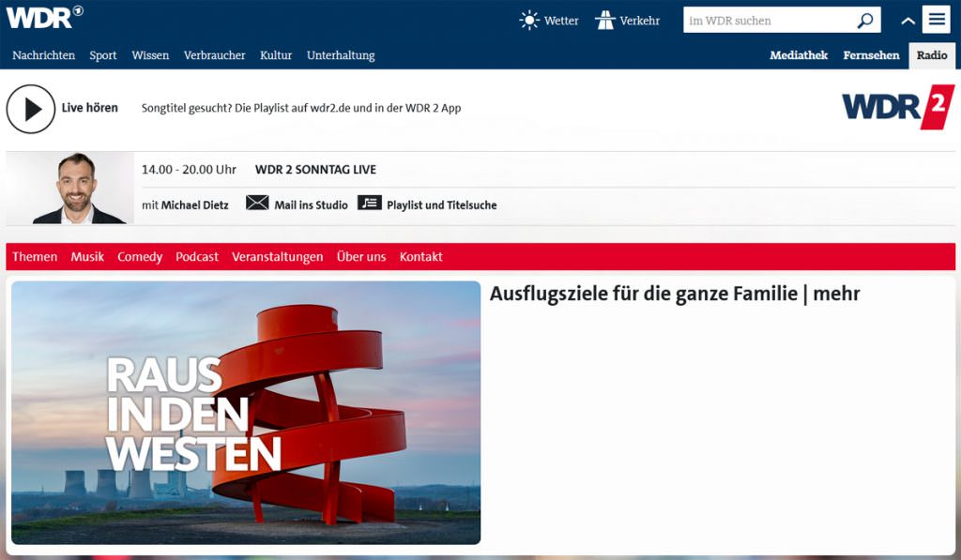Click the playlist music-note icon
The image size is (961, 560).
click(x=370, y=203)
